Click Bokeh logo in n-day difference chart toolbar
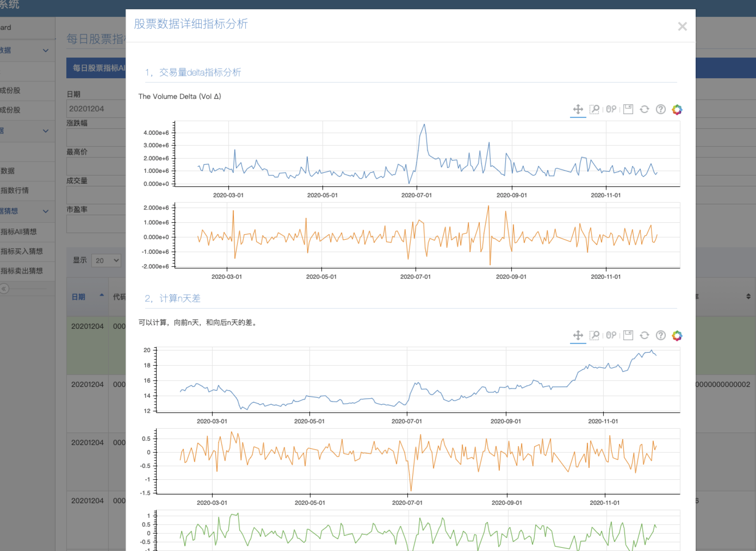The height and width of the screenshot is (551, 756). (x=677, y=335)
